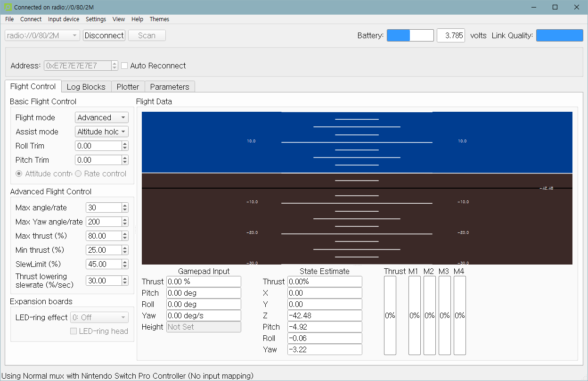Increase Max thrust (%) using up arrow

pos(125,233)
